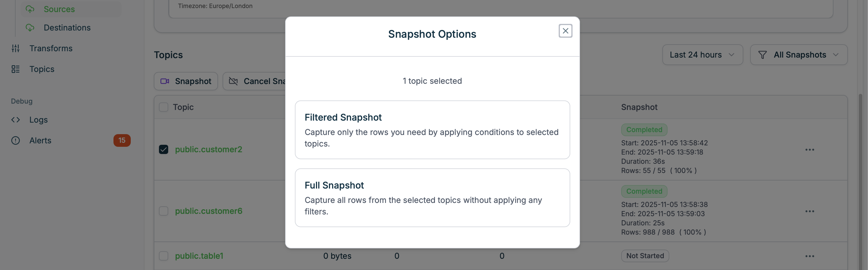Choose the Filtered Snapshot option
This screenshot has height=270, width=868.
(x=432, y=130)
